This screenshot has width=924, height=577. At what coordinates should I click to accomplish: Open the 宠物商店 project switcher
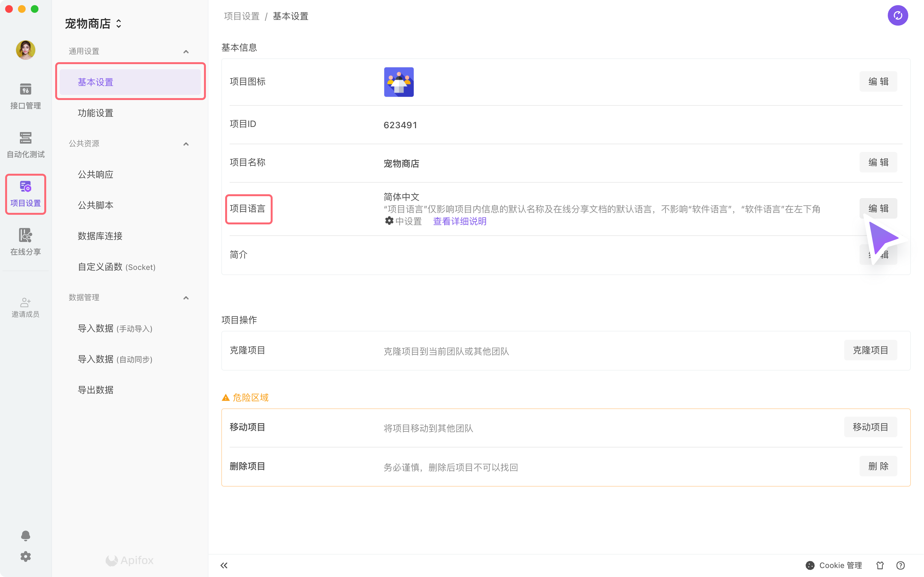tap(93, 24)
